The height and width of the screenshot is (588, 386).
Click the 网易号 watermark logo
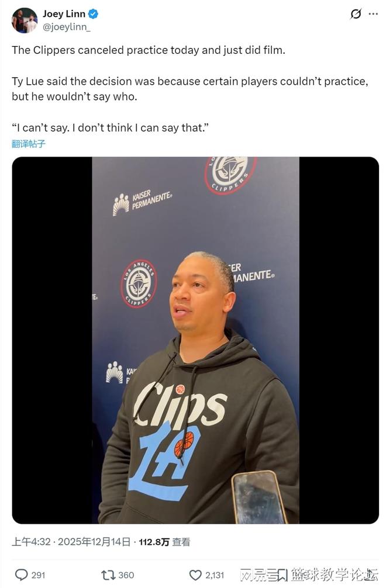coord(263,575)
